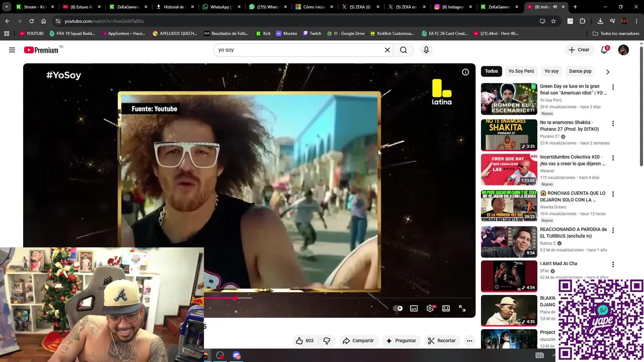Open the account avatar menu
This screenshot has height=362, width=644.
(x=623, y=50)
